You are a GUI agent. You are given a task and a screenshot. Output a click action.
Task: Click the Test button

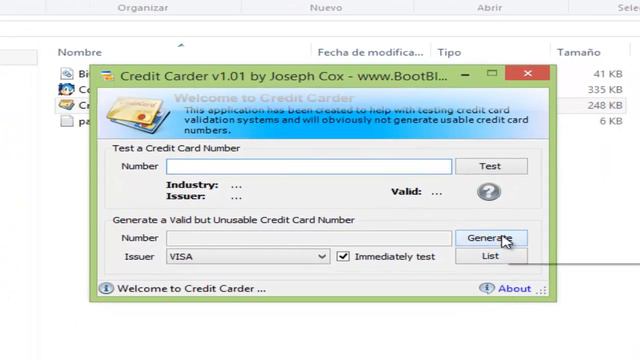491,166
